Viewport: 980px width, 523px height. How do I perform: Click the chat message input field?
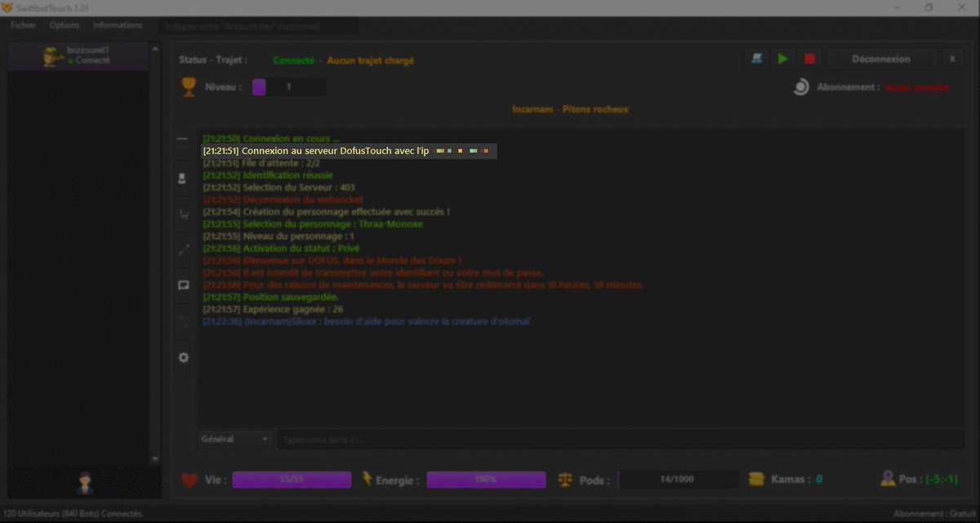pyautogui.click(x=621, y=440)
